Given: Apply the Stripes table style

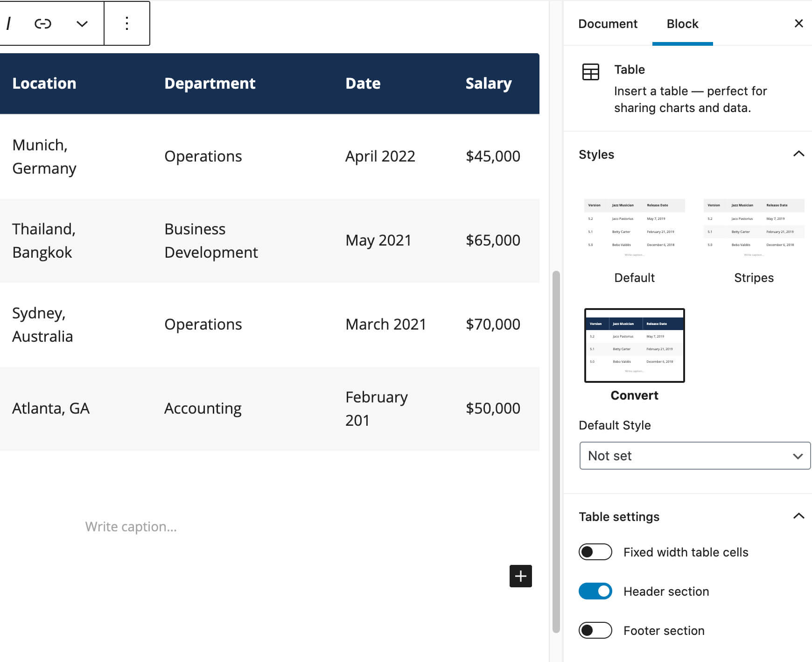Looking at the screenshot, I should [754, 229].
